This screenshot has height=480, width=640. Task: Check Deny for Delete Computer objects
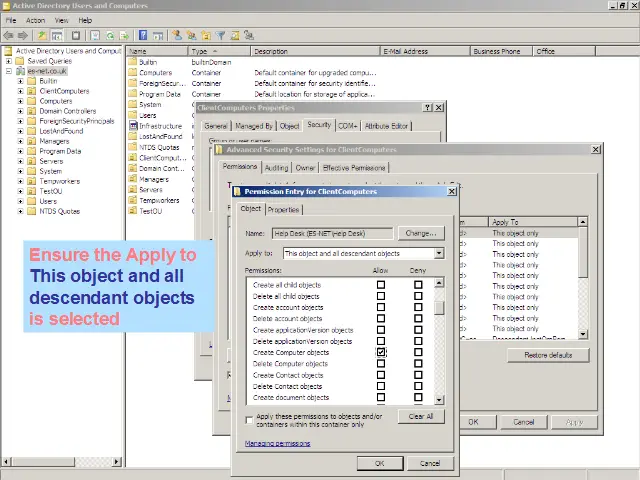coord(418,363)
